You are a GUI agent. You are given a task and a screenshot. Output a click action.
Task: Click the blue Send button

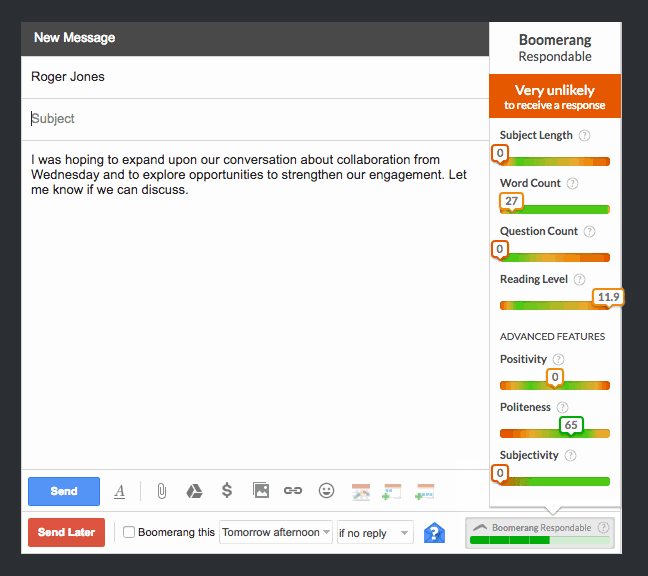click(64, 491)
